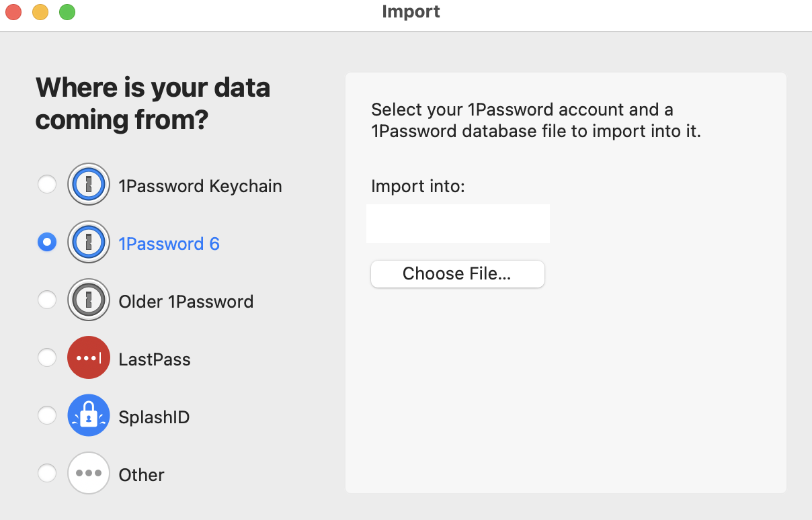This screenshot has height=520, width=812.
Task: Close the Import window with red button
Action: click(13, 12)
